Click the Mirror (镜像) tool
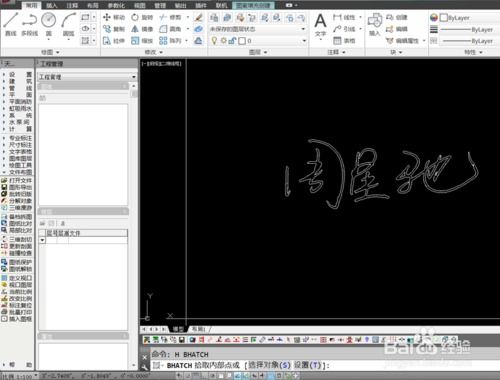Screen dimensions: 500x380 (142, 29)
